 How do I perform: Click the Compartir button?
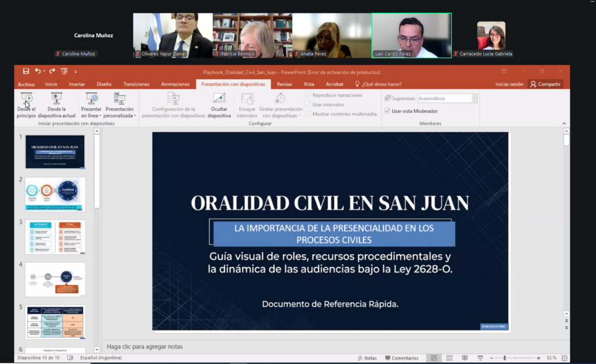coord(545,84)
